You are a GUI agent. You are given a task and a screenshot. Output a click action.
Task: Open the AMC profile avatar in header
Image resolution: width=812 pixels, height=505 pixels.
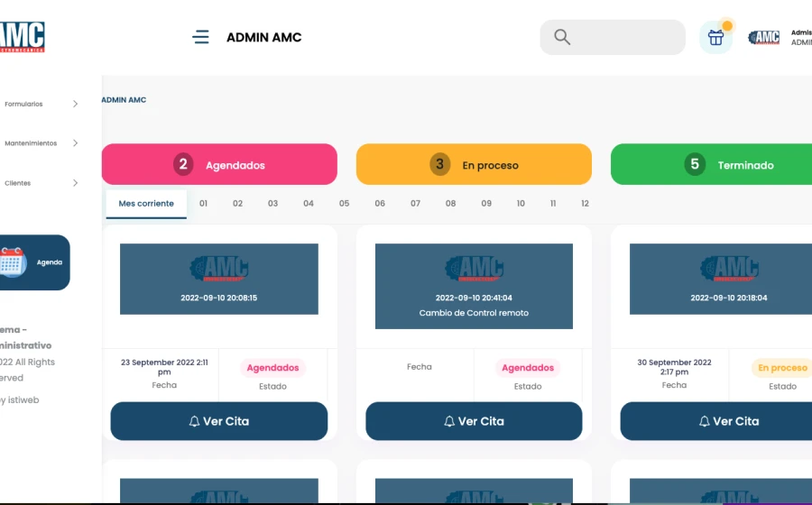click(x=764, y=37)
